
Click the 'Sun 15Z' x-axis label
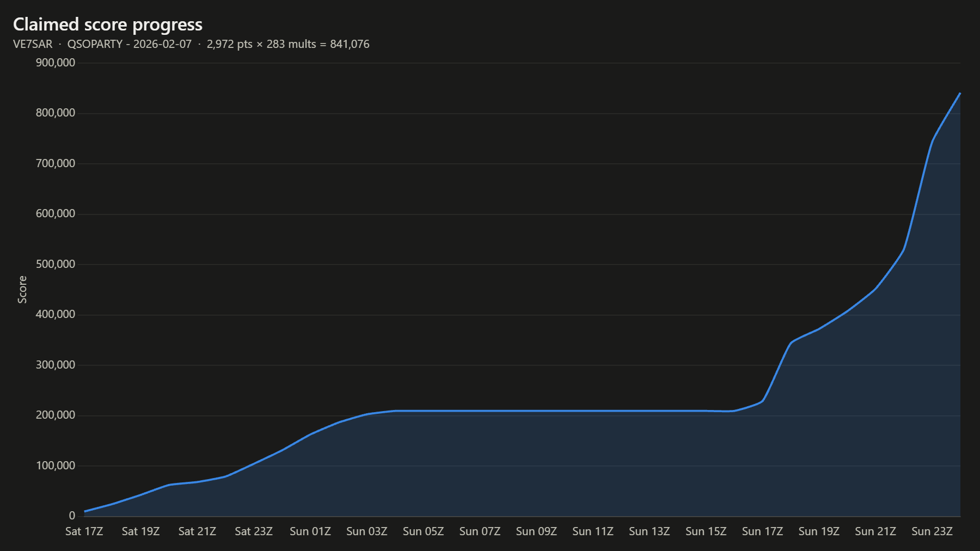706,531
